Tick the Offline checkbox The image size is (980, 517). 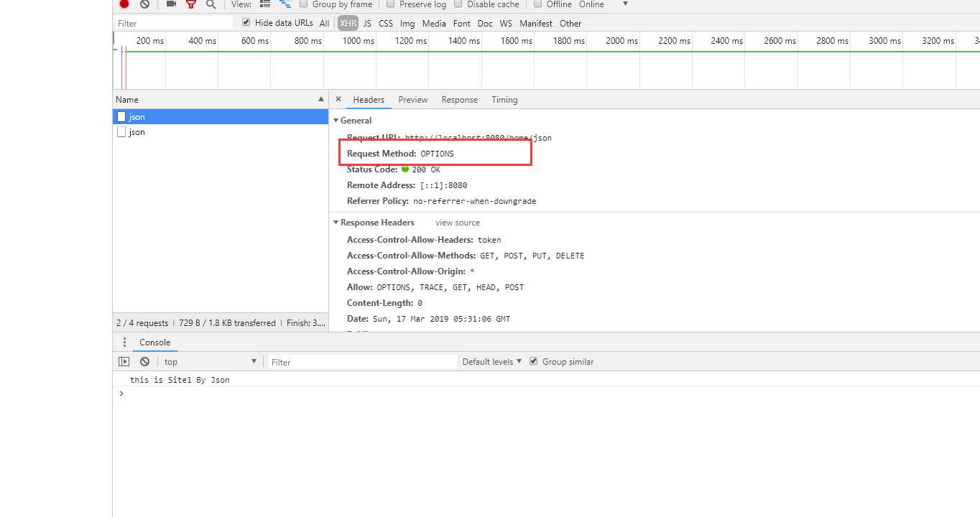[537, 4]
